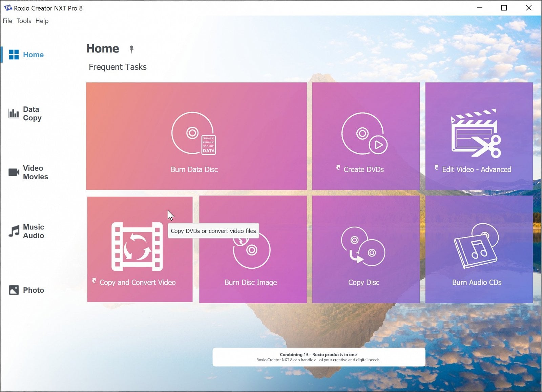This screenshot has width=542, height=392.
Task: Open the Burn Data Disc tile icon
Action: (x=194, y=133)
